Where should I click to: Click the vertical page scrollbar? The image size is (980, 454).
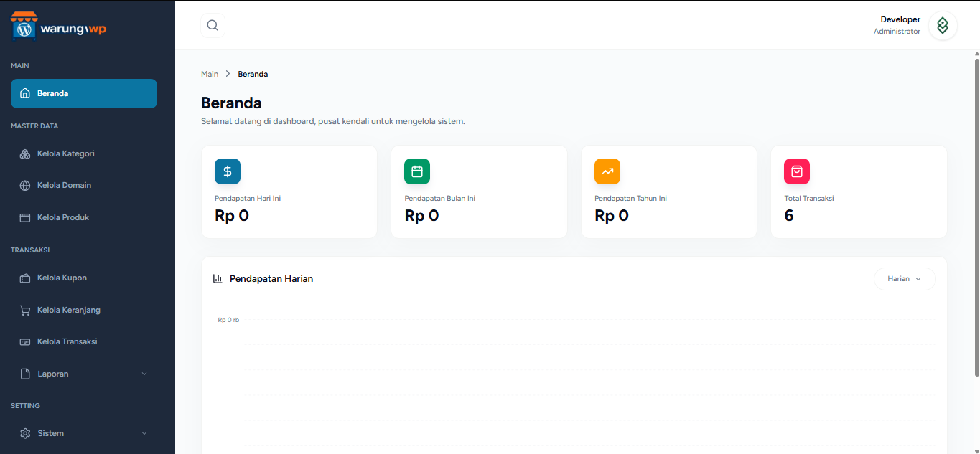[x=976, y=215]
